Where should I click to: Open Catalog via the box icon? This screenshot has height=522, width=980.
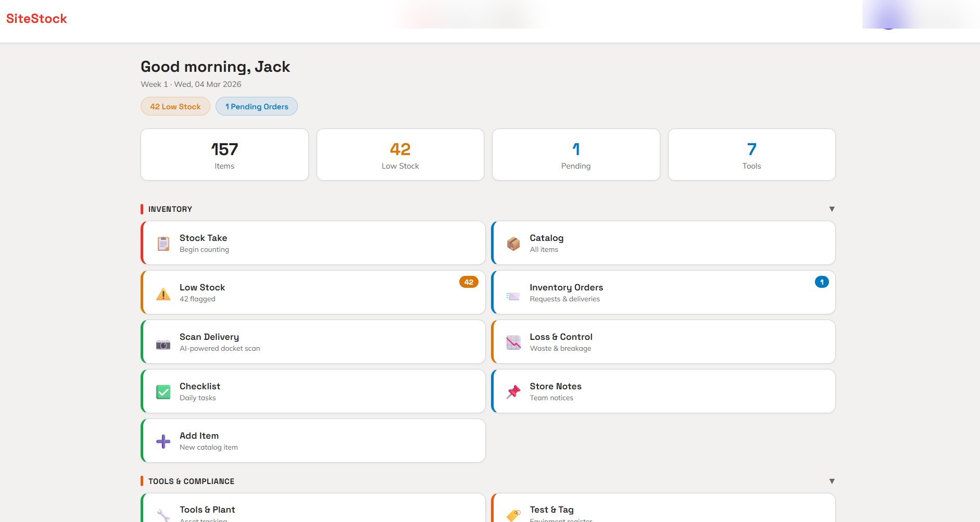[x=513, y=243]
